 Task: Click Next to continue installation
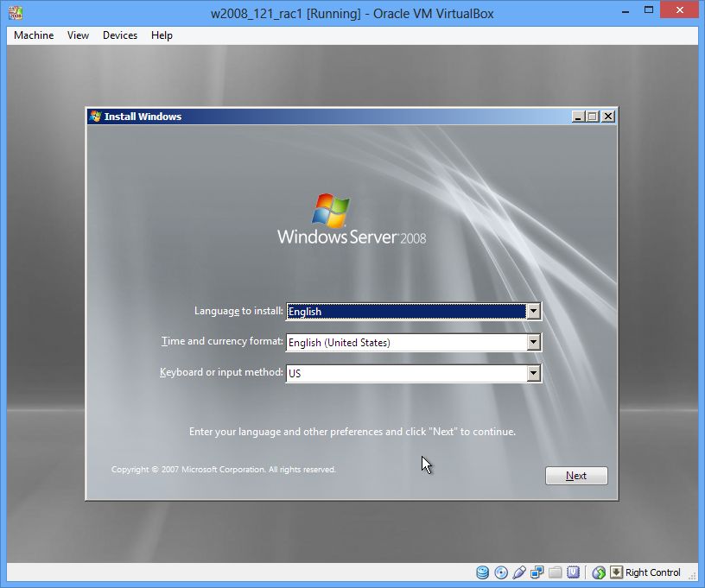click(x=576, y=476)
